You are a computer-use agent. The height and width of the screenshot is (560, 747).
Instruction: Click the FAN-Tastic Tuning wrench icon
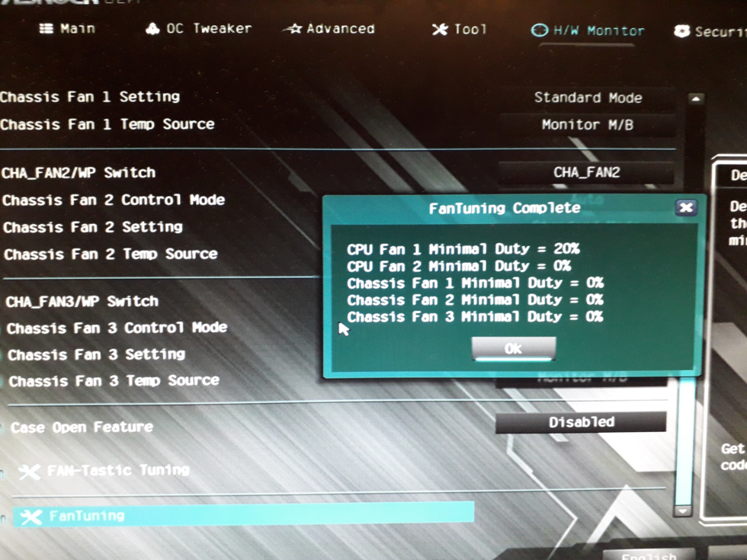29,472
